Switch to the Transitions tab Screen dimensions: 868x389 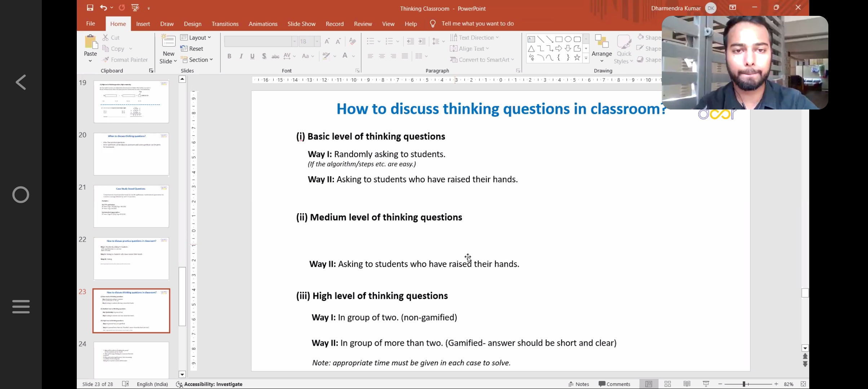click(225, 24)
